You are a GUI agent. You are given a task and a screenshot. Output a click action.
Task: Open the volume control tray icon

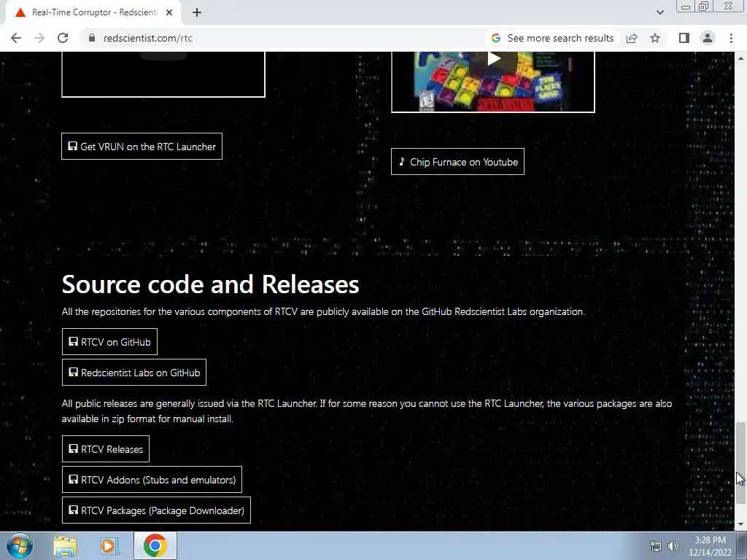click(x=673, y=546)
